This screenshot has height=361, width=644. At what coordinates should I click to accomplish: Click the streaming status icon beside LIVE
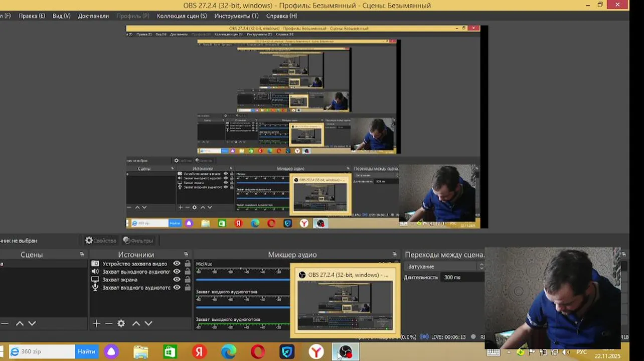coord(424,337)
